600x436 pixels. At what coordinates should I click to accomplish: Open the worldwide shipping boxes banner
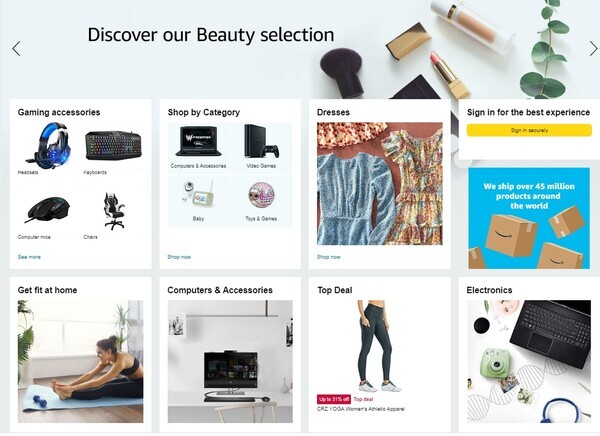[529, 218]
